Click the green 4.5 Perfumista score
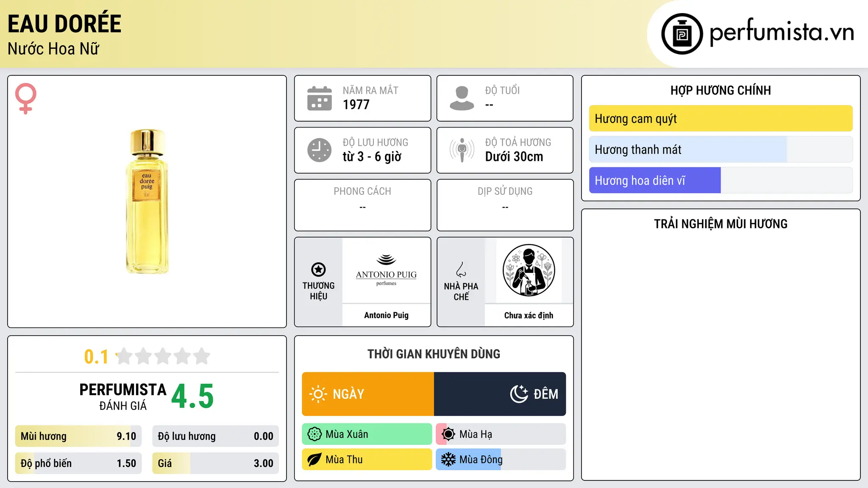This screenshot has width=868, height=488. coord(192,396)
